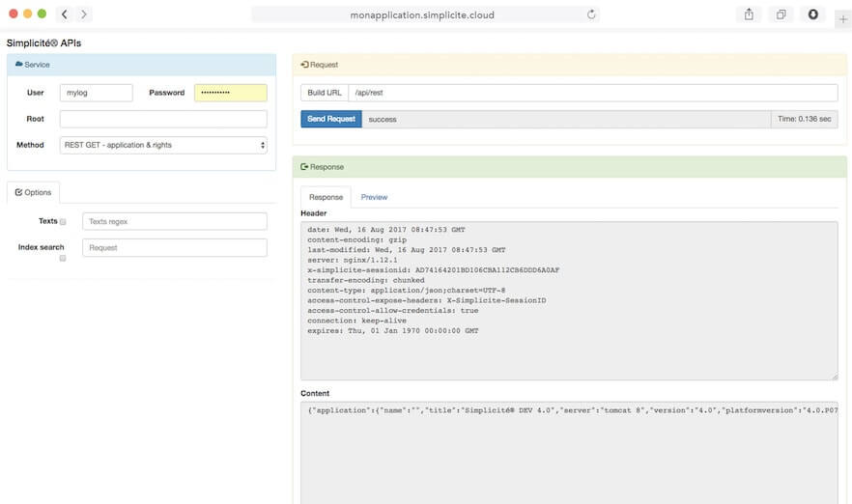The height and width of the screenshot is (504, 852).
Task: Open the downloads icon in the browser toolbar
Action: point(813,14)
